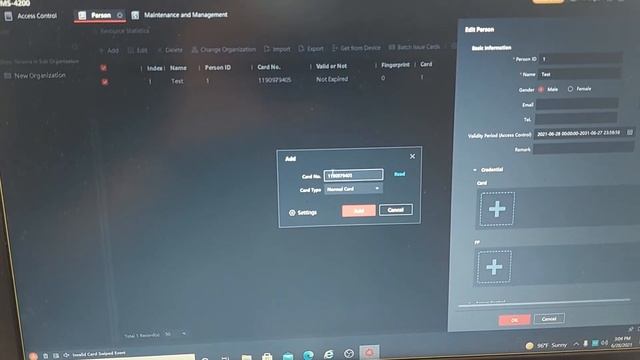This screenshot has width=640, height=360.
Task: Toggle the checkbox for the Test person row
Action: click(x=105, y=82)
